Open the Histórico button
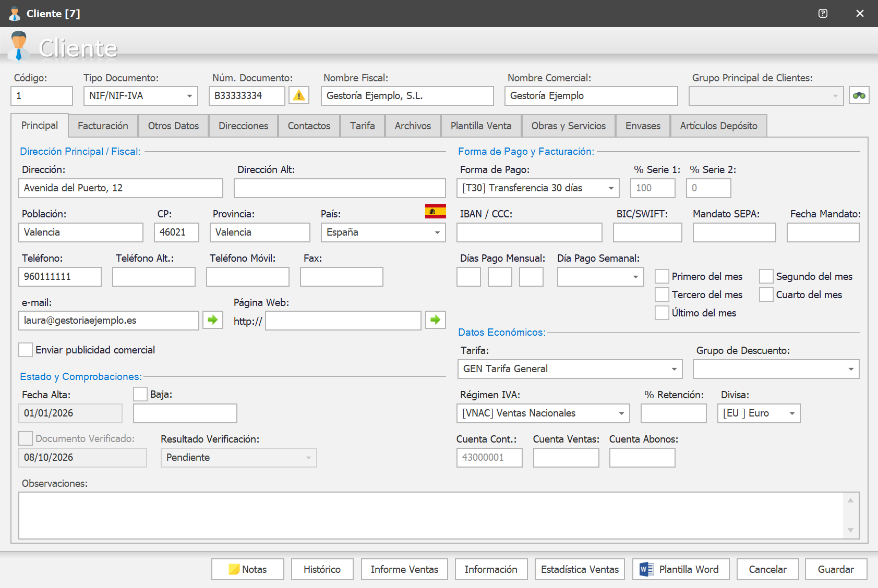Screen dimensions: 878x588 click(x=322, y=569)
